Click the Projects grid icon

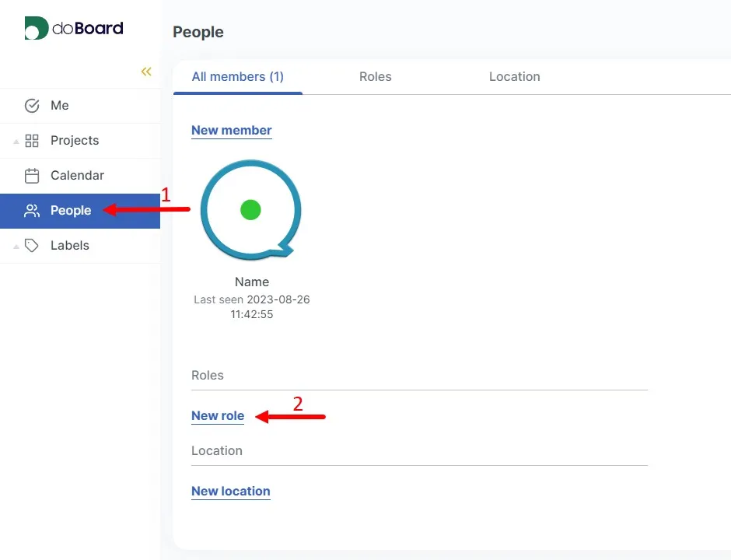32,141
